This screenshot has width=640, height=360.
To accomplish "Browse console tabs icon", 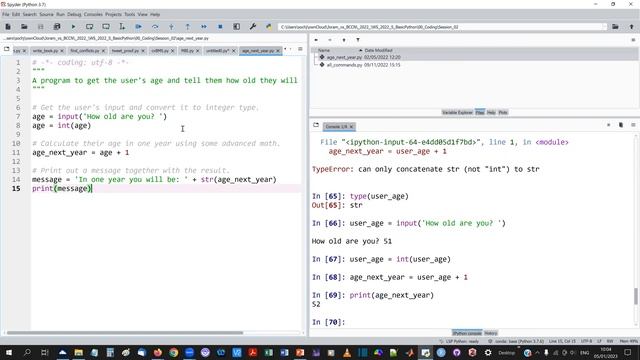I will click(316, 125).
